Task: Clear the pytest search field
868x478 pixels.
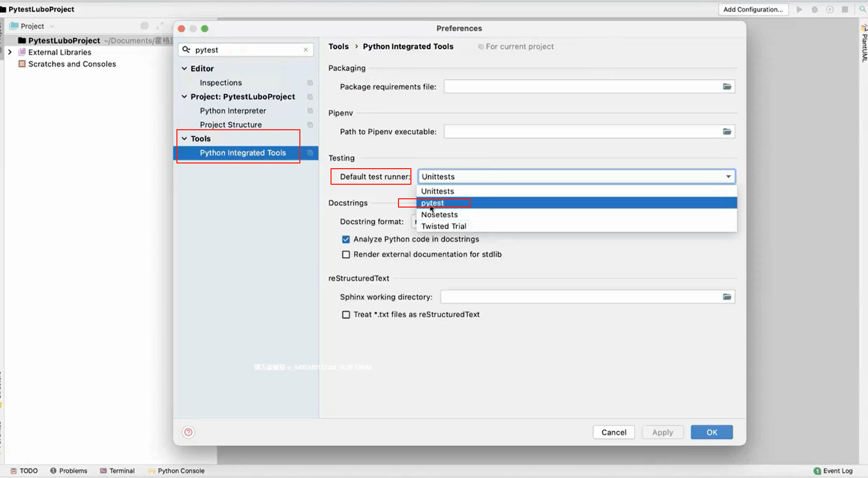Action: coord(306,50)
